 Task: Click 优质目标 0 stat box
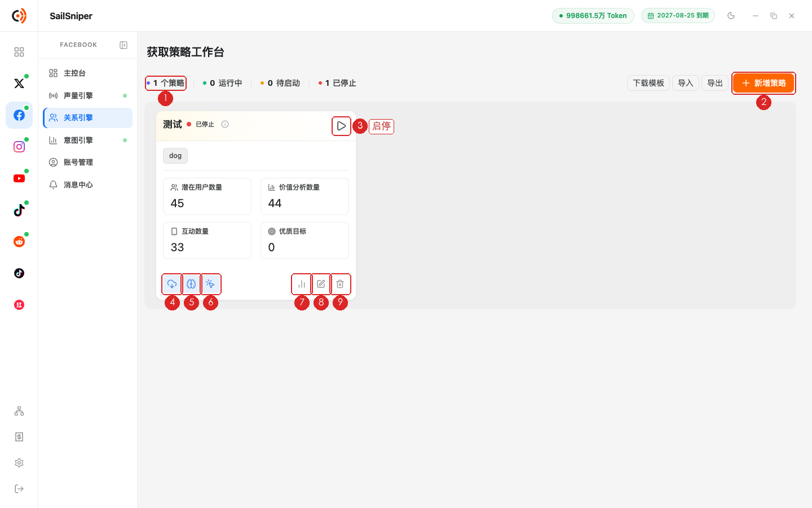(x=304, y=240)
